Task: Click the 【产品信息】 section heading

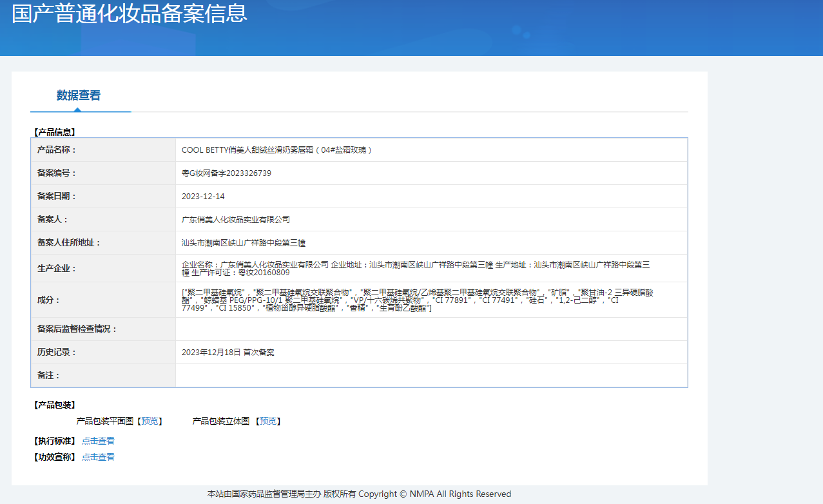Action: click(55, 132)
